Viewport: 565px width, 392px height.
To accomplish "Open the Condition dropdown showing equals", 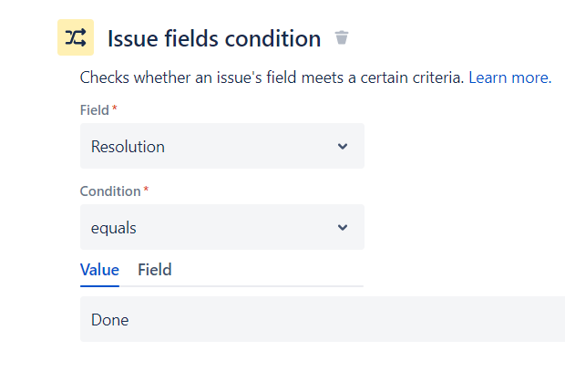I will [x=222, y=227].
